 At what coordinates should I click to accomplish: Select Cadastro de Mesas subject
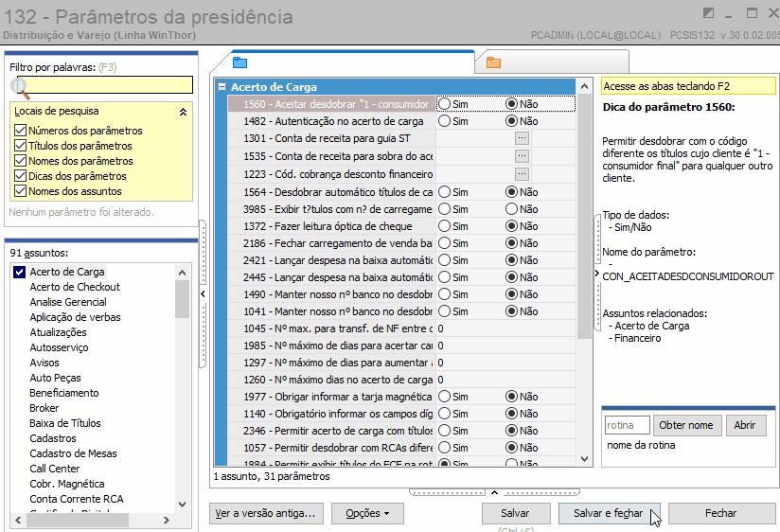73,453
